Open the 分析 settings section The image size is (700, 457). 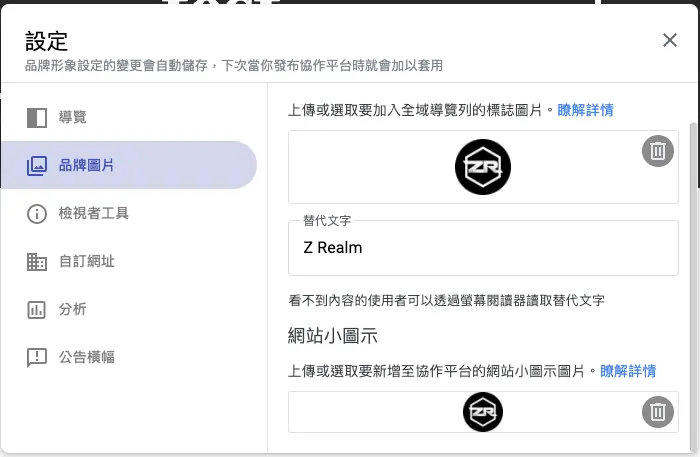[73, 309]
